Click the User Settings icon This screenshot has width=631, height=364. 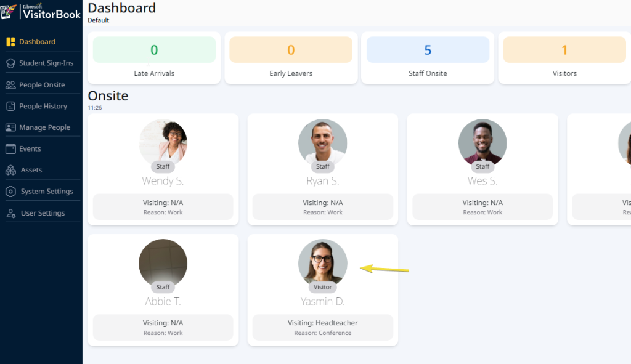pos(10,213)
